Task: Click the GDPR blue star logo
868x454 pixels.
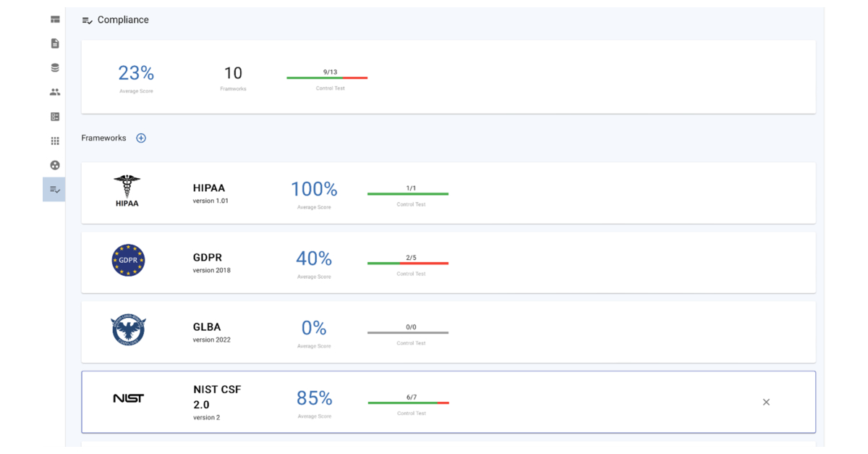Action: click(129, 261)
